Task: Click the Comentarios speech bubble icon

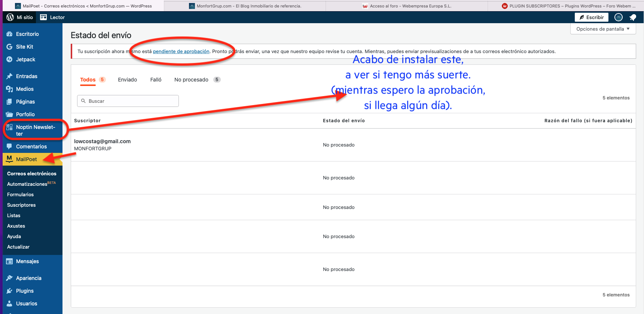Action: 9,147
